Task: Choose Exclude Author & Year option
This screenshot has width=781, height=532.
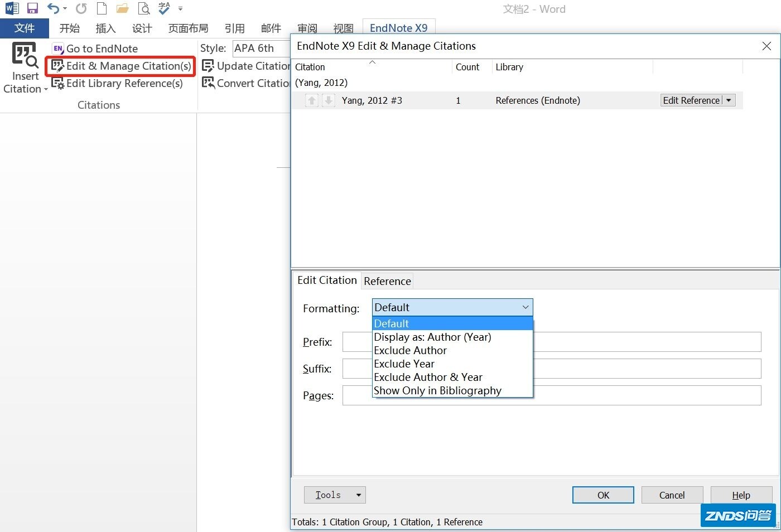Action: (452, 377)
